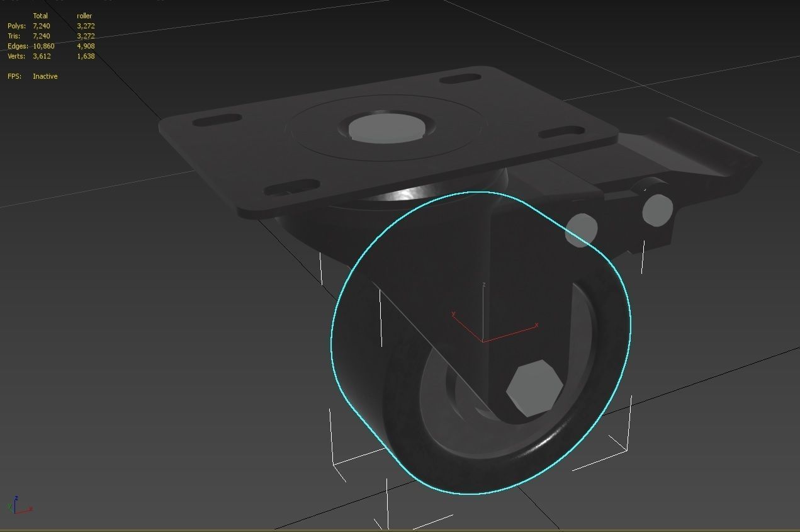Click the 'FPS:' label
This screenshot has height=532, width=800.
pyautogui.click(x=14, y=76)
